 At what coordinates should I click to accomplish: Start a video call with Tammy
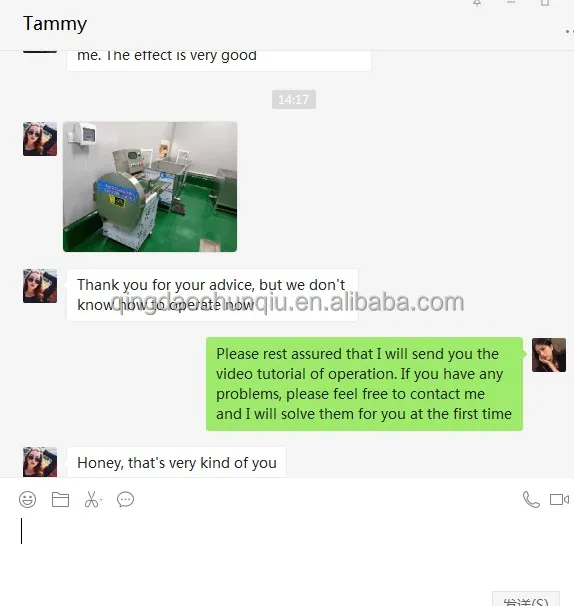click(559, 499)
